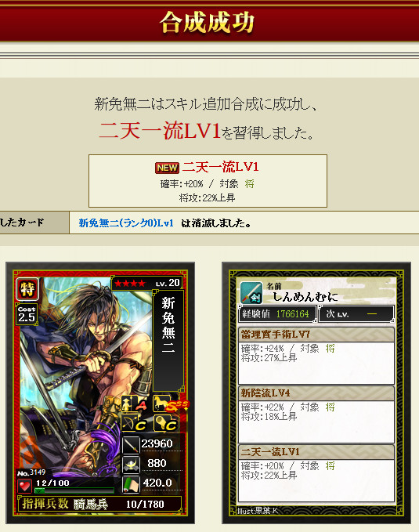
Task: Click the green 12/100 HP progress bar
Action: (74, 490)
